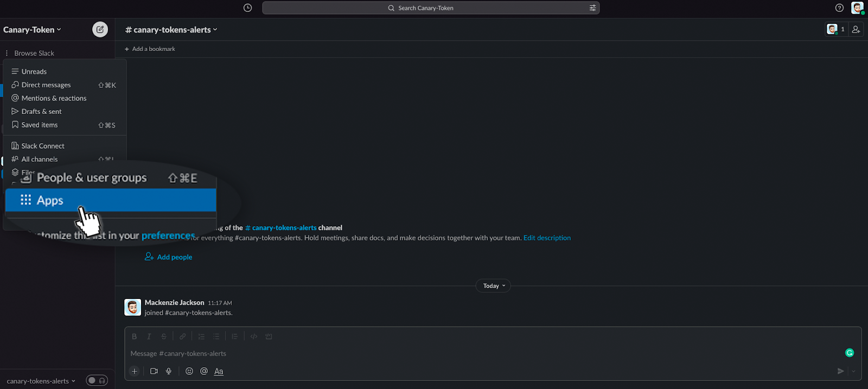This screenshot has height=389, width=868.
Task: Select Direct messages menu item
Action: pyautogui.click(x=65, y=85)
